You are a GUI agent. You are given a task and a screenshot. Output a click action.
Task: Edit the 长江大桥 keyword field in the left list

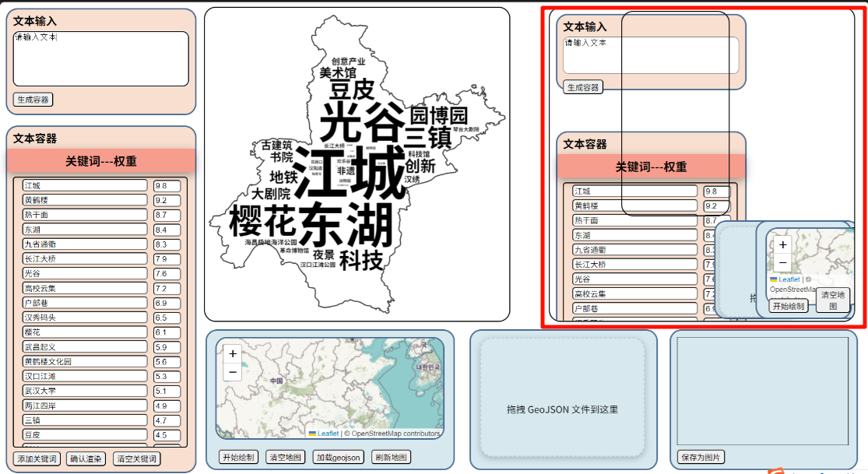pos(85,258)
